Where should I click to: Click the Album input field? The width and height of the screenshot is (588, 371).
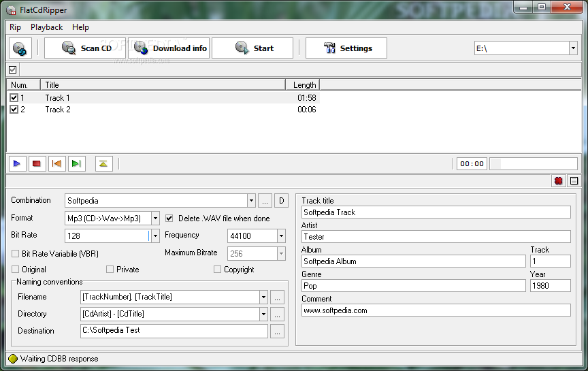(414, 261)
